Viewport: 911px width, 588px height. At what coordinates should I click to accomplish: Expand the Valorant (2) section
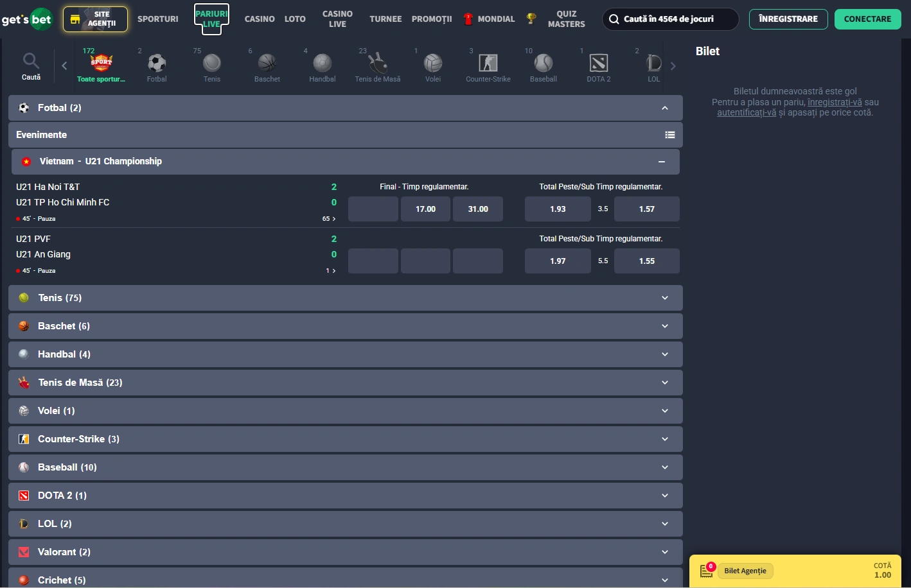pos(346,552)
